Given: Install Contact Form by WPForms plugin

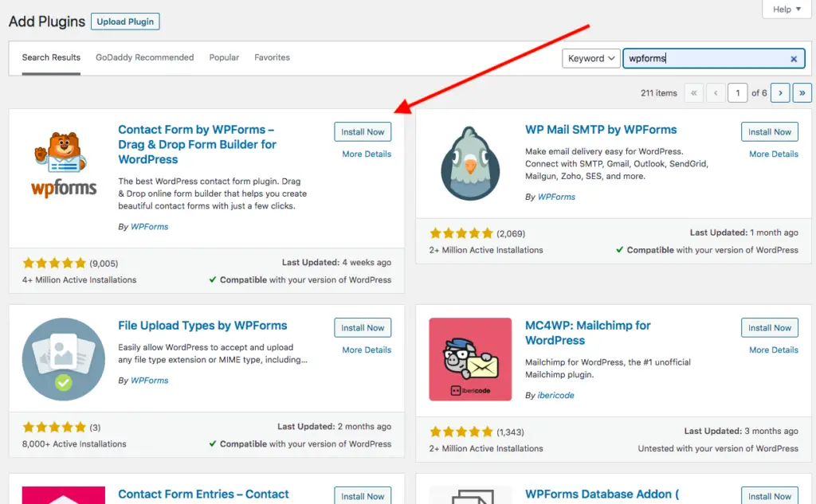Looking at the screenshot, I should [x=363, y=132].
